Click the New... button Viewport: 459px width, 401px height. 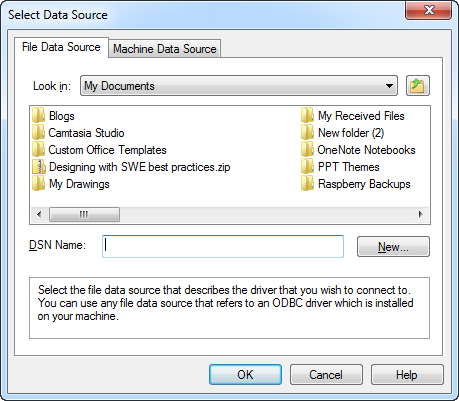[393, 247]
